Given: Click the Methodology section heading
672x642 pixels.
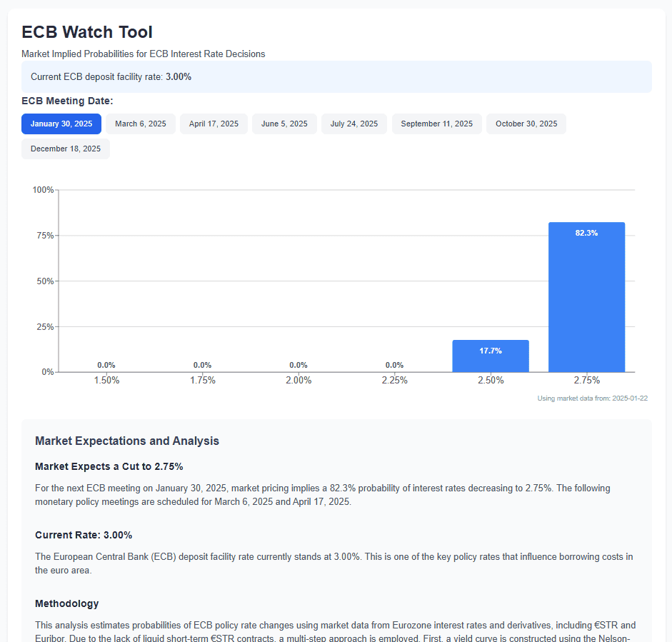Looking at the screenshot, I should tap(67, 604).
